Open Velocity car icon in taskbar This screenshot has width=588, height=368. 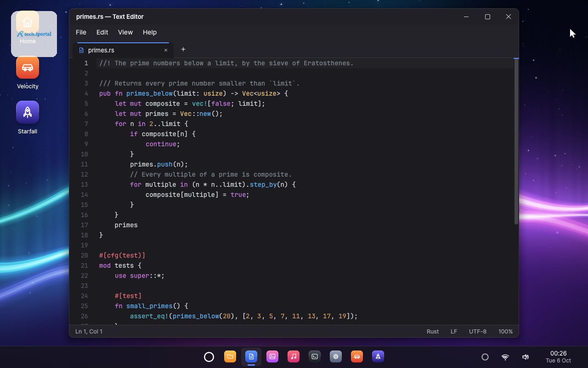coord(357,356)
